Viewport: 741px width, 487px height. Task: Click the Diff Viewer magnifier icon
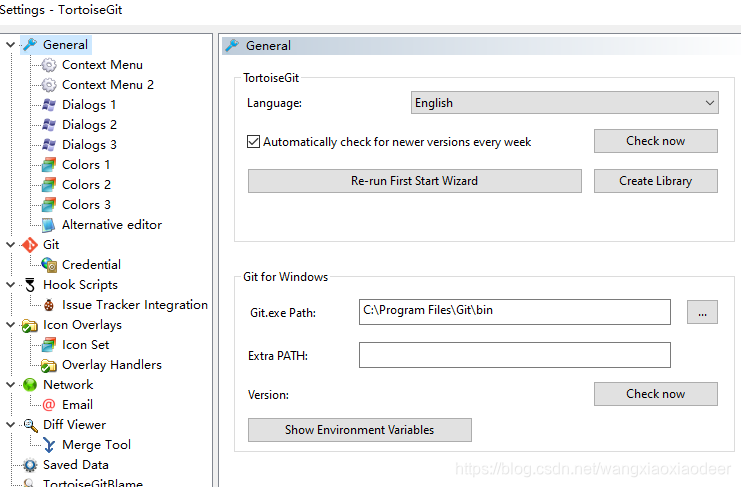pos(30,425)
